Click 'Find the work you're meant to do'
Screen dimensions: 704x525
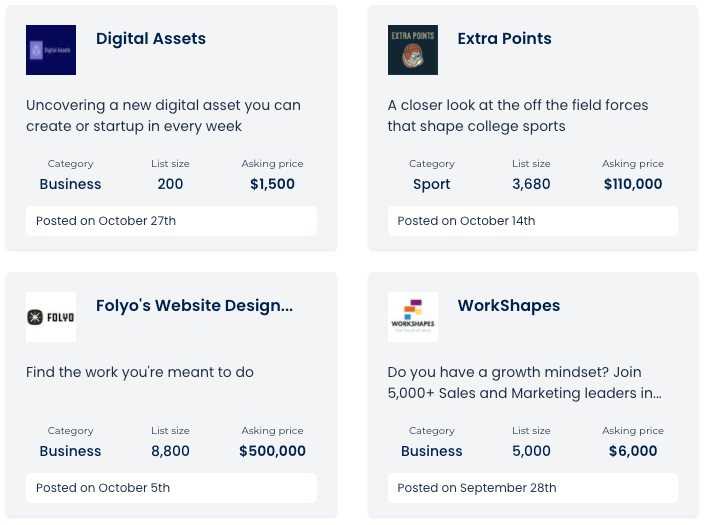[x=140, y=372]
